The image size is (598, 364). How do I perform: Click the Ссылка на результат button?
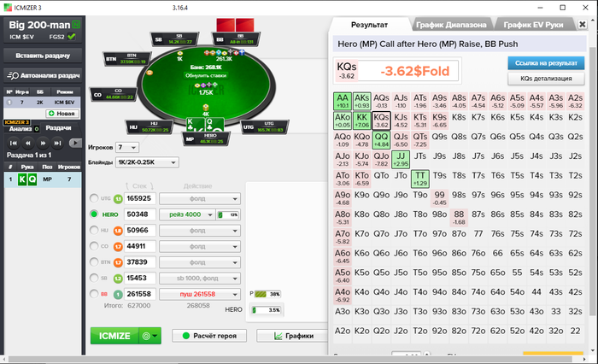[546, 63]
